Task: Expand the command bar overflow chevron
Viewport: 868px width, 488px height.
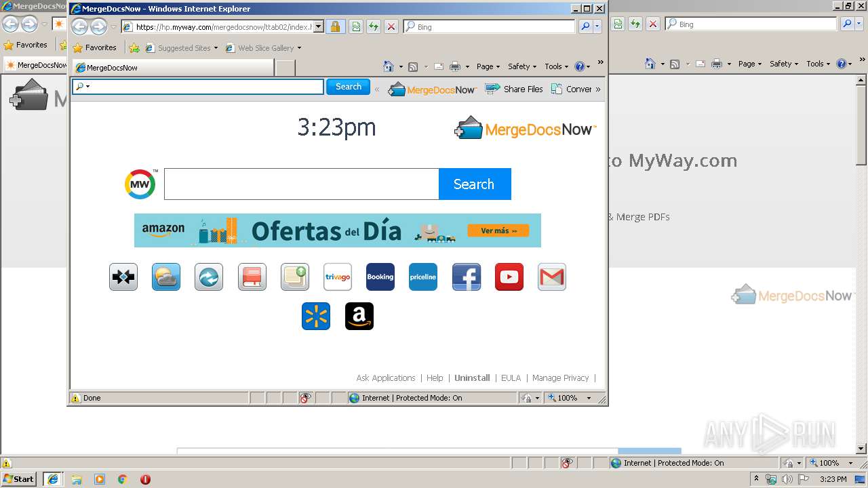Action: [600, 63]
